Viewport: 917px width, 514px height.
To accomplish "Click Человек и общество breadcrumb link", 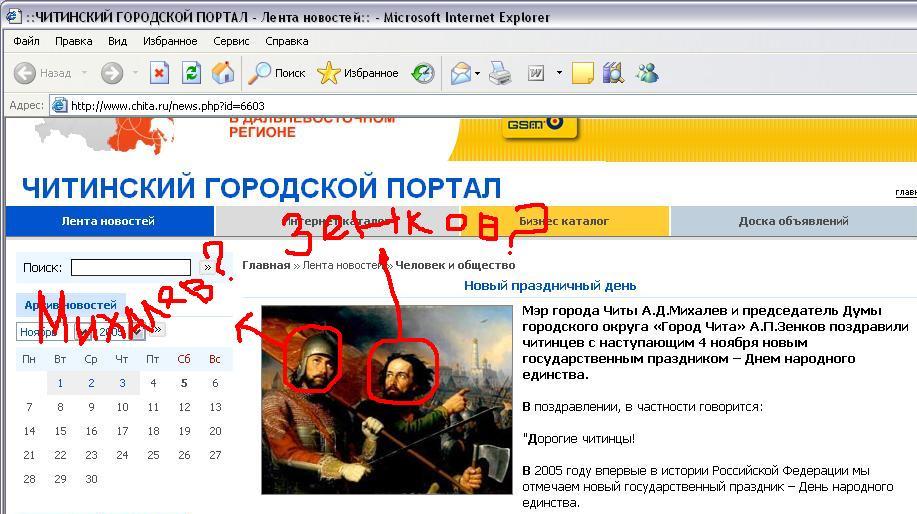I will pos(455,265).
